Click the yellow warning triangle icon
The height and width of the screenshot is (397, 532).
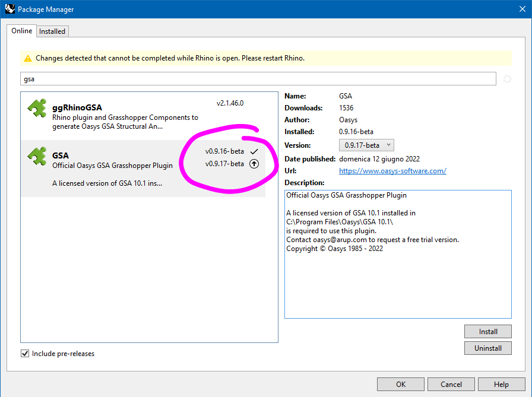pyautogui.click(x=28, y=58)
